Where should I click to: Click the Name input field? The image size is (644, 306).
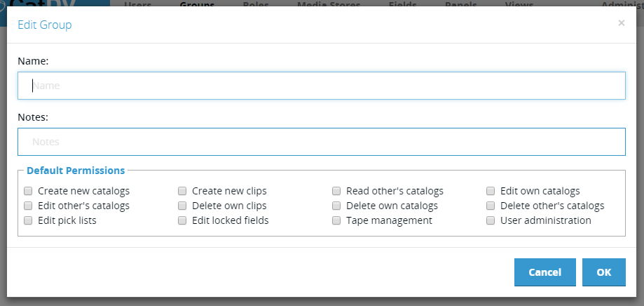click(322, 86)
